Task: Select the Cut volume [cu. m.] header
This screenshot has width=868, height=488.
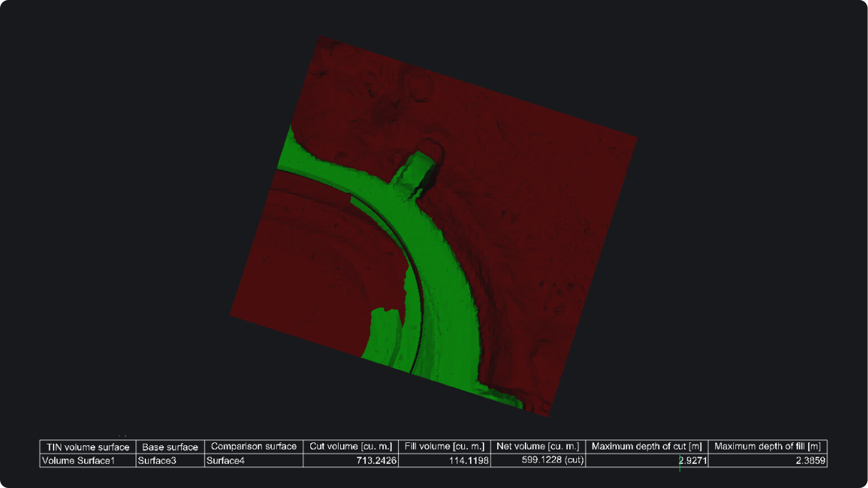Action: click(350, 446)
